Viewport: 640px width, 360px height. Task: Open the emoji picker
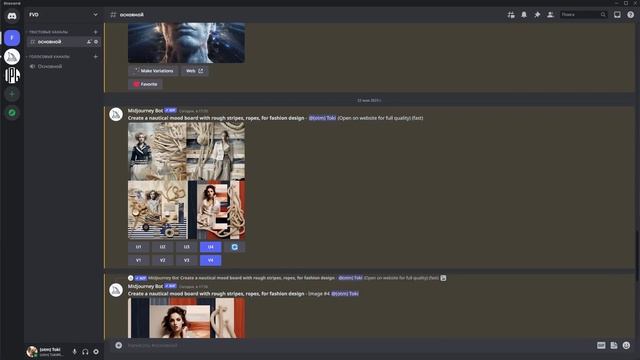[x=627, y=345]
